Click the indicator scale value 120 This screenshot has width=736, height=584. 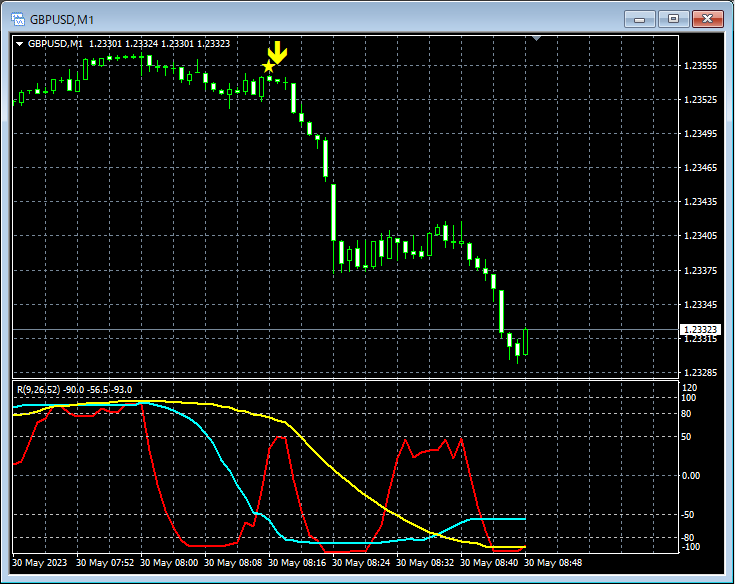pyautogui.click(x=690, y=388)
